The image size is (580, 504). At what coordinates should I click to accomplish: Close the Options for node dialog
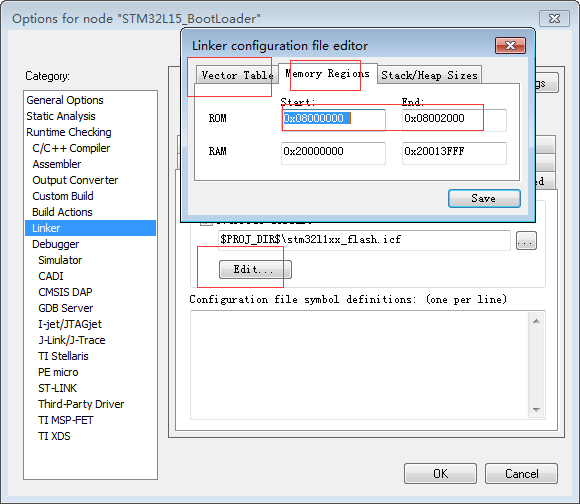click(554, 18)
